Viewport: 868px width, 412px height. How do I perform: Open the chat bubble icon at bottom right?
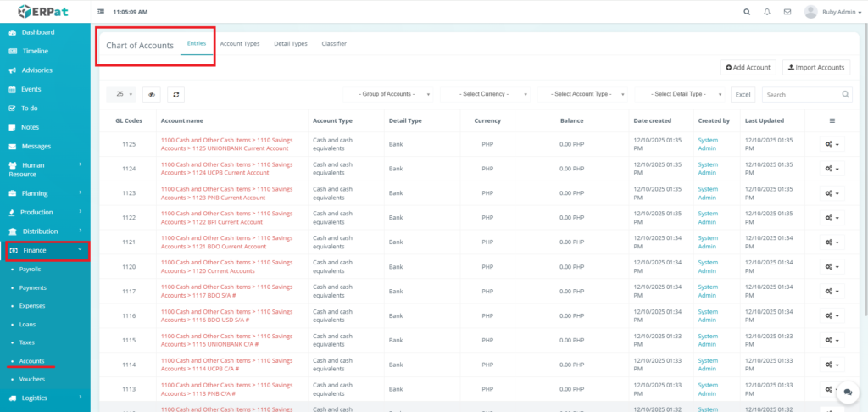click(845, 394)
